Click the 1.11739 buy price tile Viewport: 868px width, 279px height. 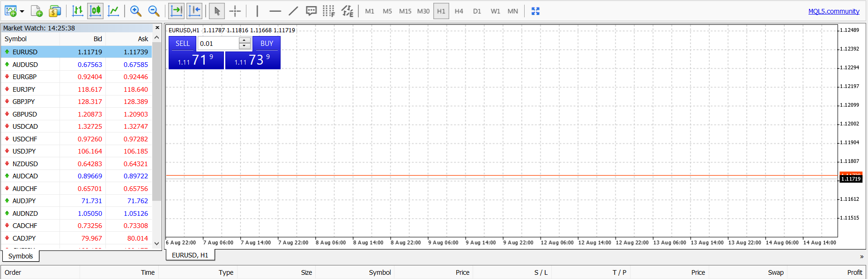point(253,60)
